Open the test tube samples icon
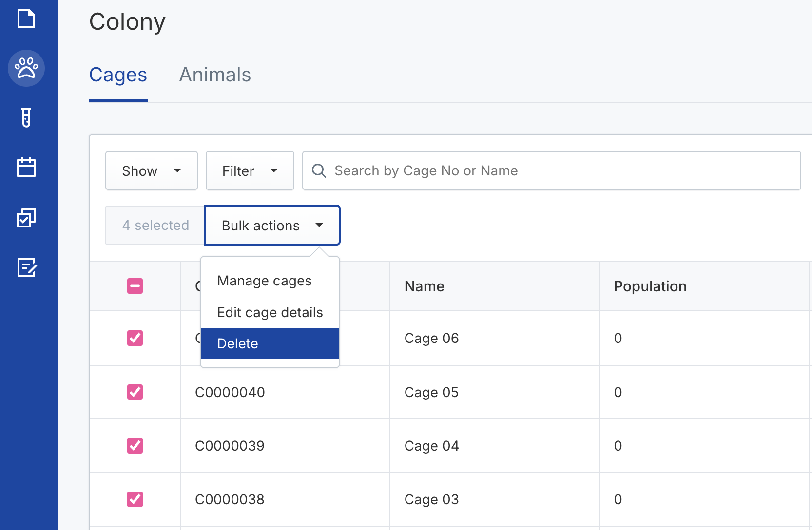This screenshot has height=530, width=812. tap(26, 118)
